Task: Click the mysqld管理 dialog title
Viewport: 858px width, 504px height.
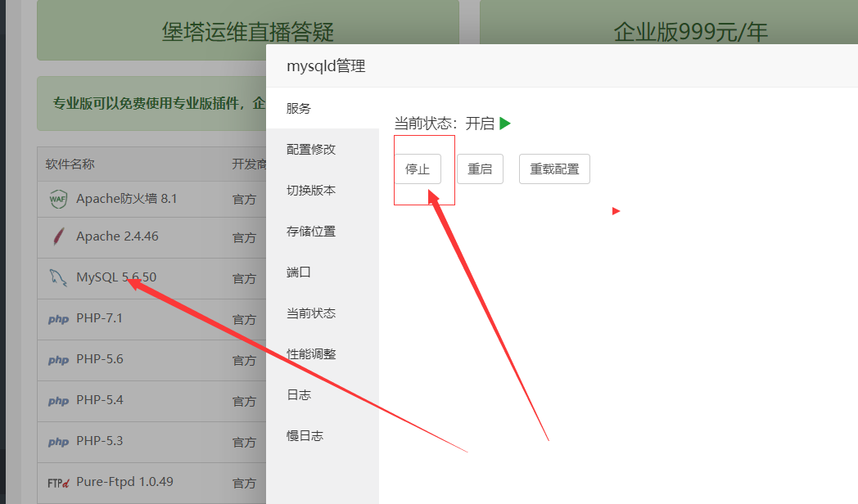Action: [326, 66]
